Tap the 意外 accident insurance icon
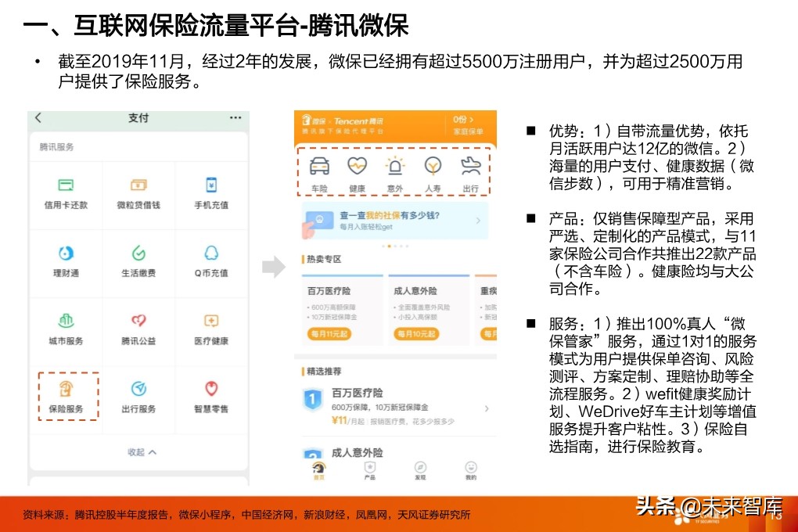This screenshot has width=798, height=532. [394, 167]
